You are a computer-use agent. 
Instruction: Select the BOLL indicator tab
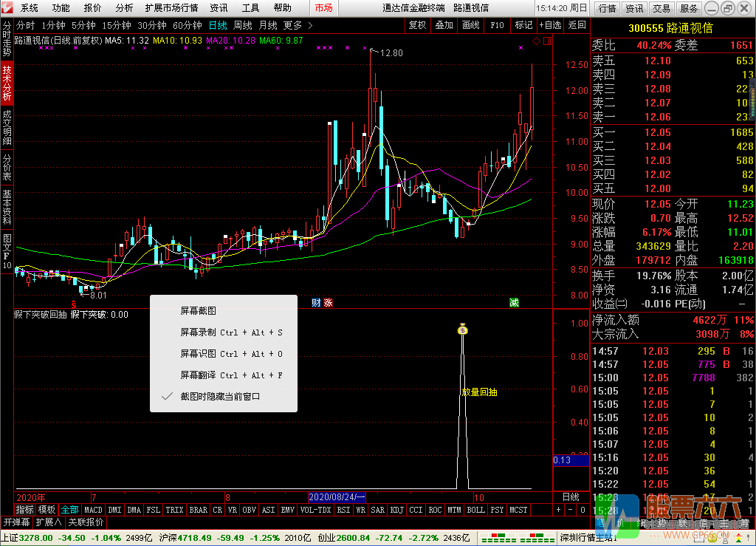(475, 509)
